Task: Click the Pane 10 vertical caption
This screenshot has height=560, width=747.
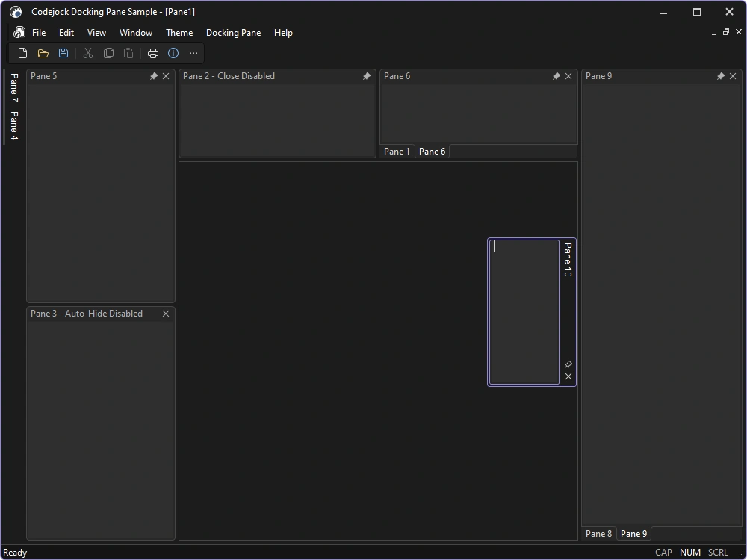Action: [568, 260]
